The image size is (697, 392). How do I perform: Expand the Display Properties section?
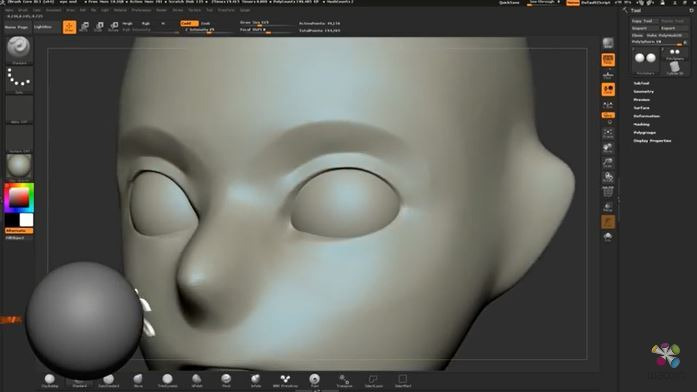point(652,141)
